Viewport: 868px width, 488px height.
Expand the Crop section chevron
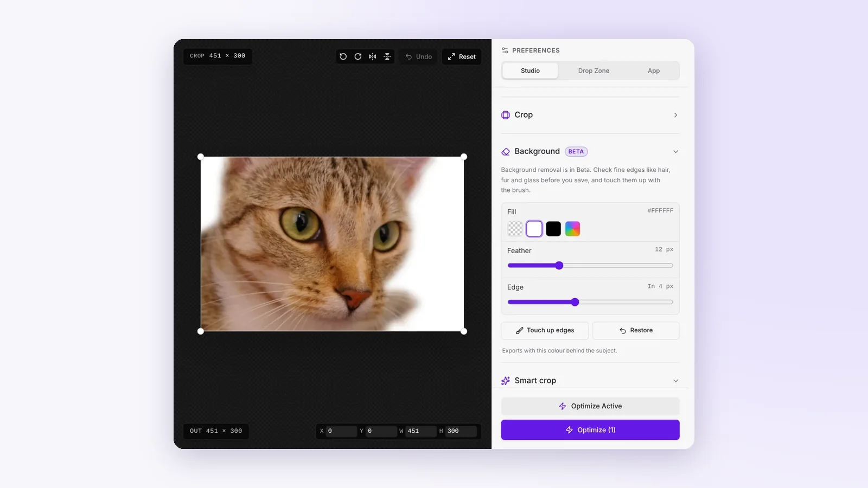(675, 115)
